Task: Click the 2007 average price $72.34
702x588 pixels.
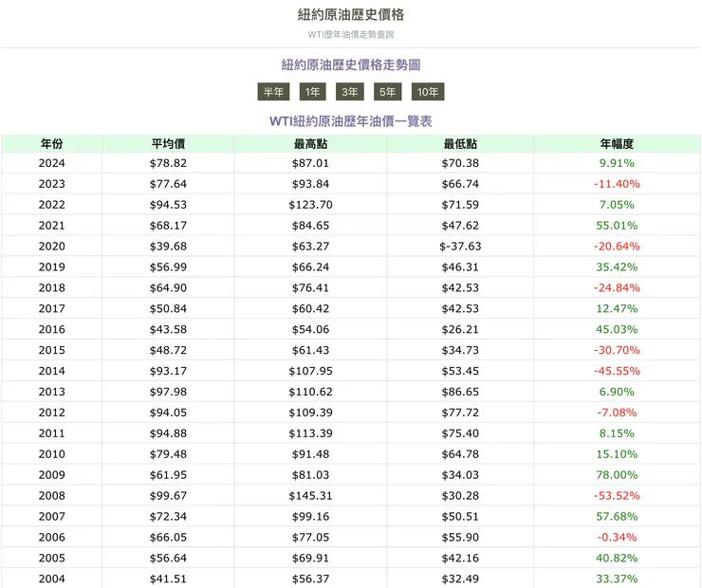Action: pos(168,517)
